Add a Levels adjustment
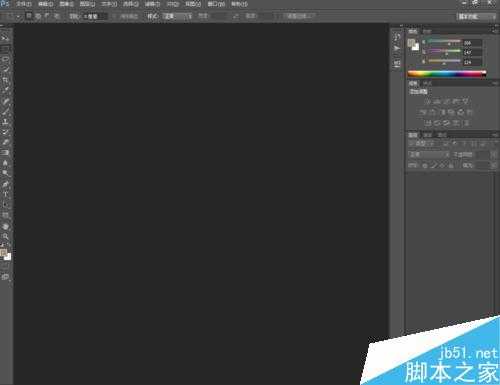 [437, 101]
